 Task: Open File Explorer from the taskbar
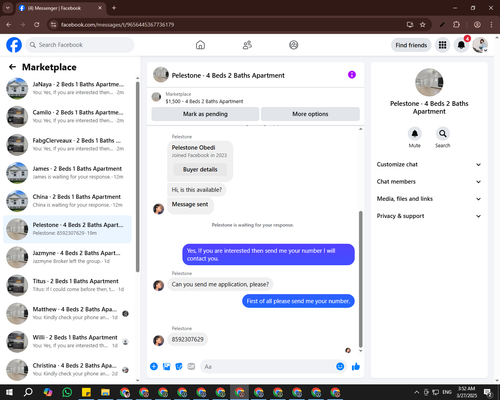click(105, 392)
